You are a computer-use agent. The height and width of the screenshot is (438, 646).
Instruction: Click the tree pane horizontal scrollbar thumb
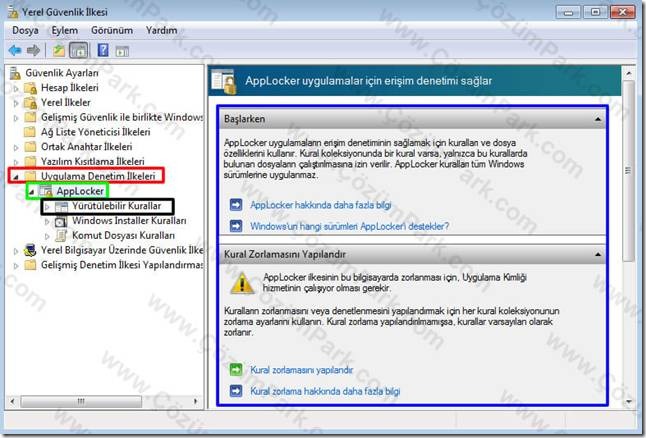81,401
